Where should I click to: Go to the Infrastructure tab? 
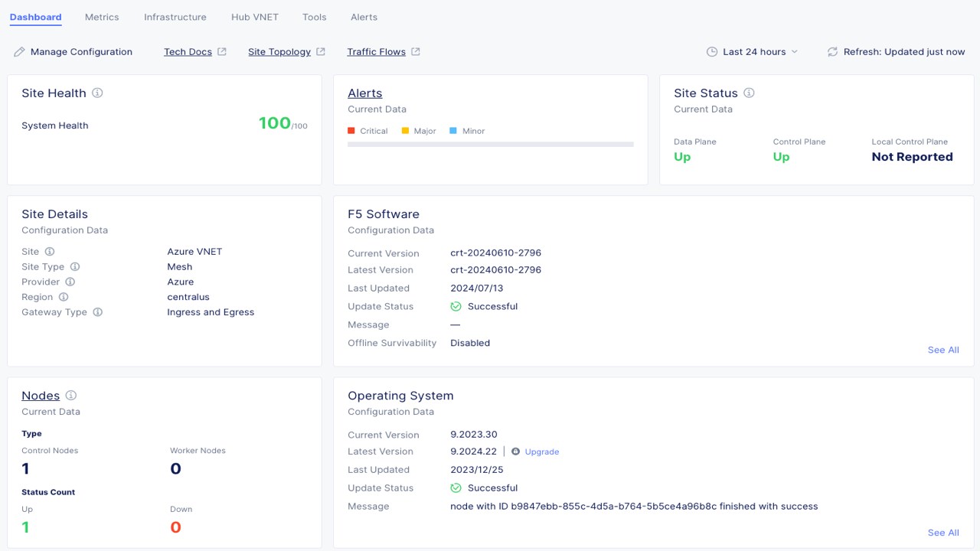point(175,17)
